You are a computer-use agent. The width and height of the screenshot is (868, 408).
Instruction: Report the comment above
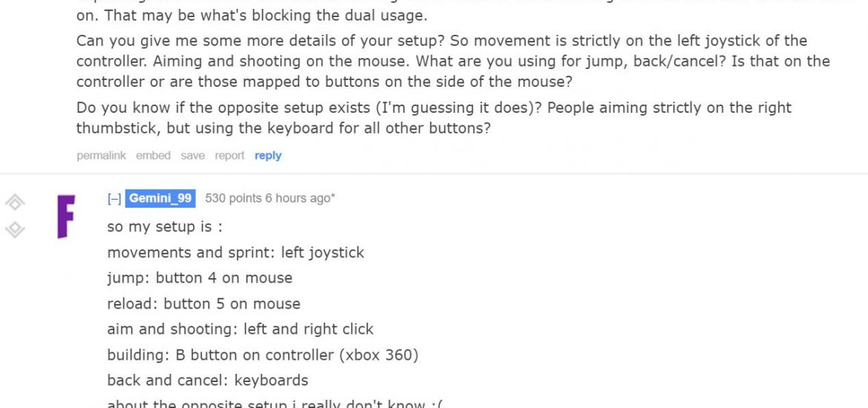[x=230, y=156]
